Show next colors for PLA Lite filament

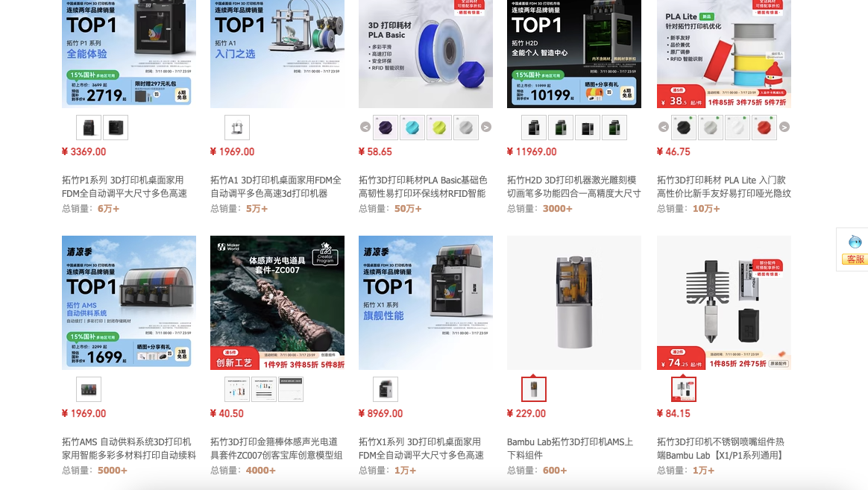784,128
